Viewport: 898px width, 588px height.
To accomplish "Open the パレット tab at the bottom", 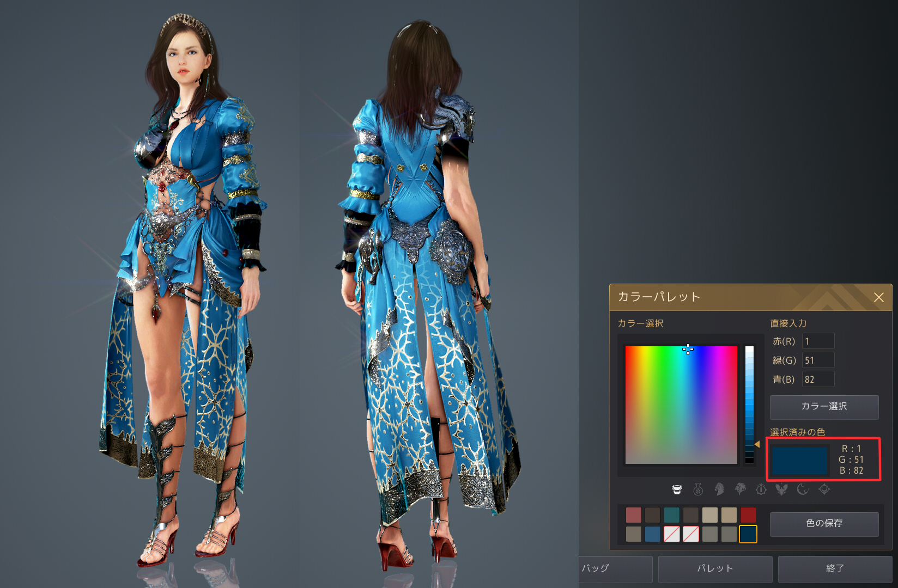I will pyautogui.click(x=715, y=569).
